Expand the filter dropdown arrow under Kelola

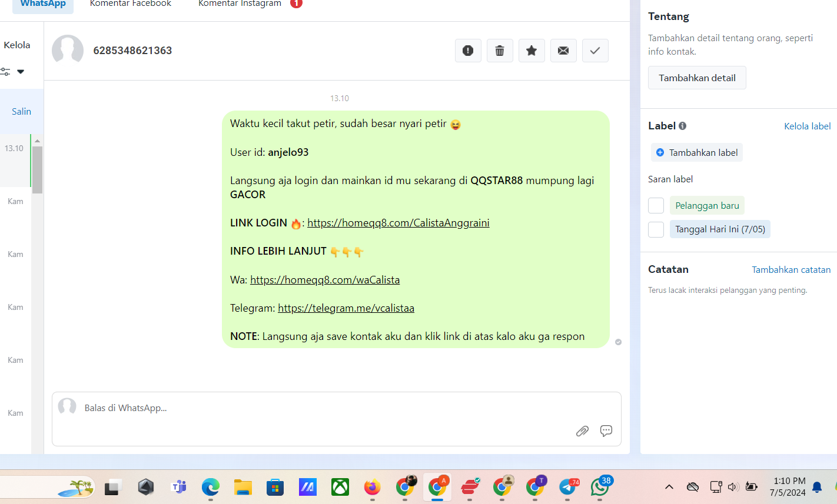21,72
